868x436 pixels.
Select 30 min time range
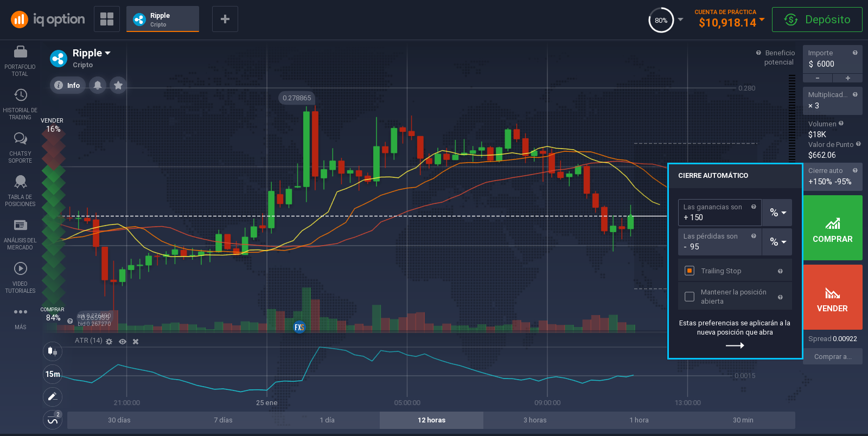coord(743,420)
